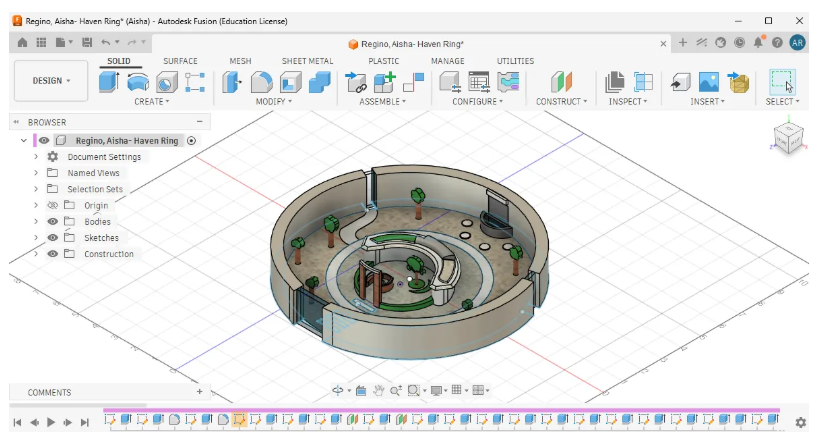Screen dimensions: 818x437
Task: Open the Help question mark icon
Action: point(777,43)
